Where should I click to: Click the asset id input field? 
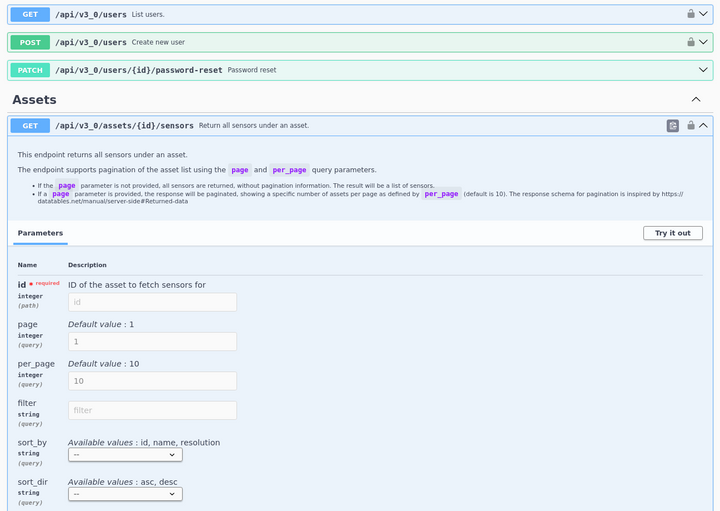[x=152, y=302]
